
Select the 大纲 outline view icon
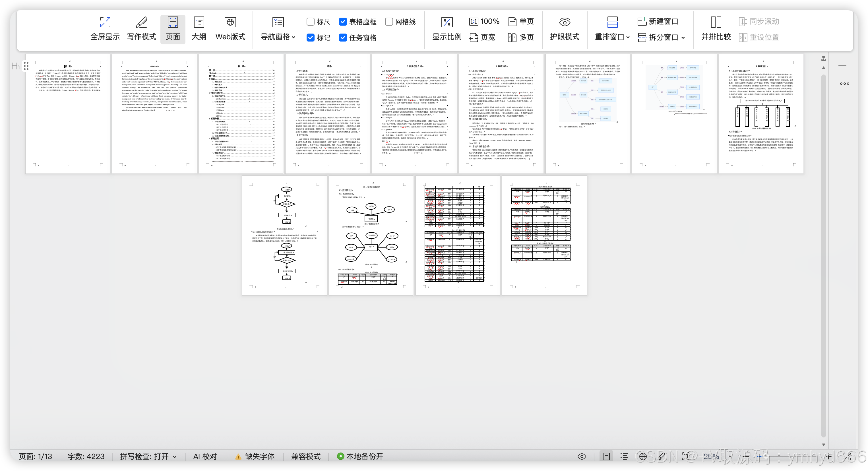199,22
